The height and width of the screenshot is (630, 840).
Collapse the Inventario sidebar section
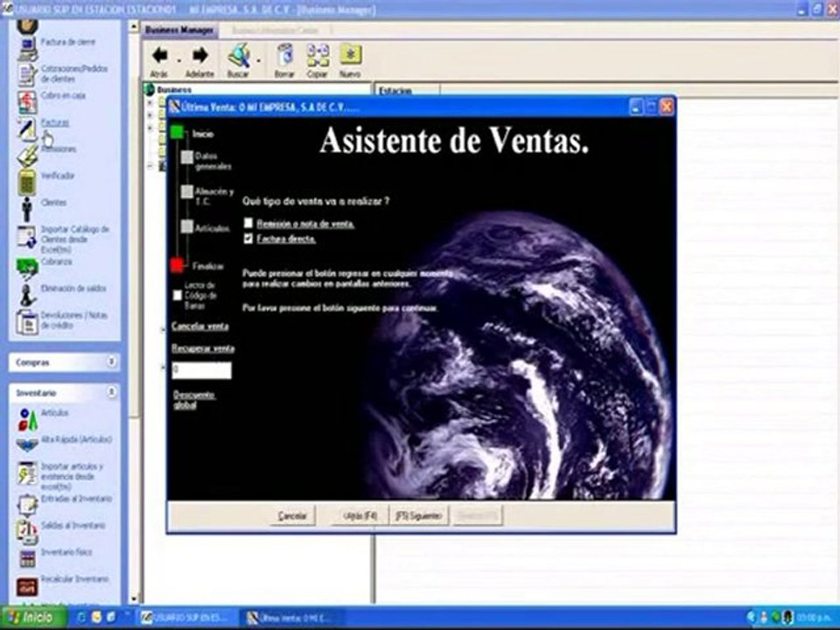pos(111,393)
